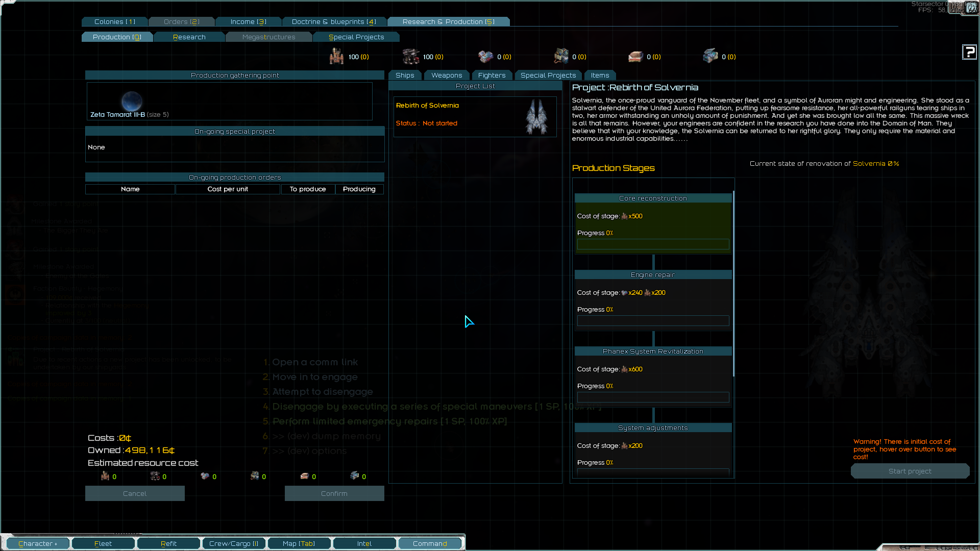The height and width of the screenshot is (551, 980).
Task: Select Rebirth of Solvernia project entry
Action: point(475,117)
